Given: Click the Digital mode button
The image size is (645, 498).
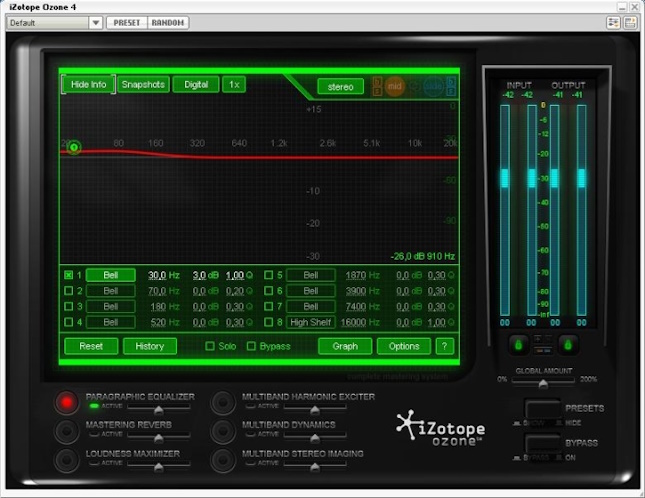Looking at the screenshot, I should tap(196, 84).
